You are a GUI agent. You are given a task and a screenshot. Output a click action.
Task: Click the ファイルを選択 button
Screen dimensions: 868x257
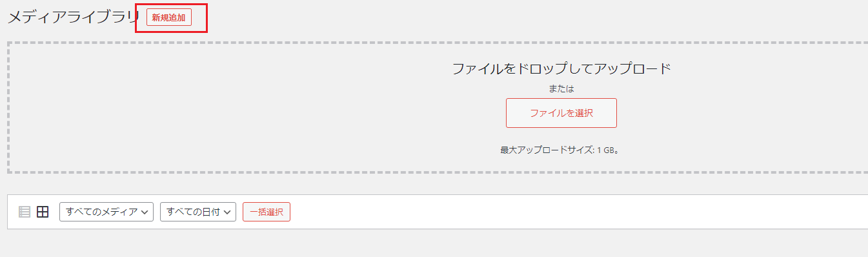tap(561, 113)
